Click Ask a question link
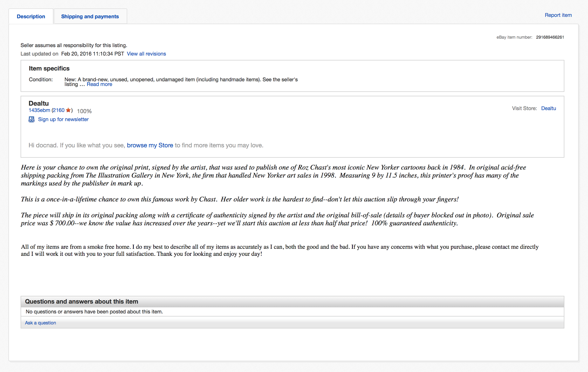588x372 pixels. tap(40, 323)
